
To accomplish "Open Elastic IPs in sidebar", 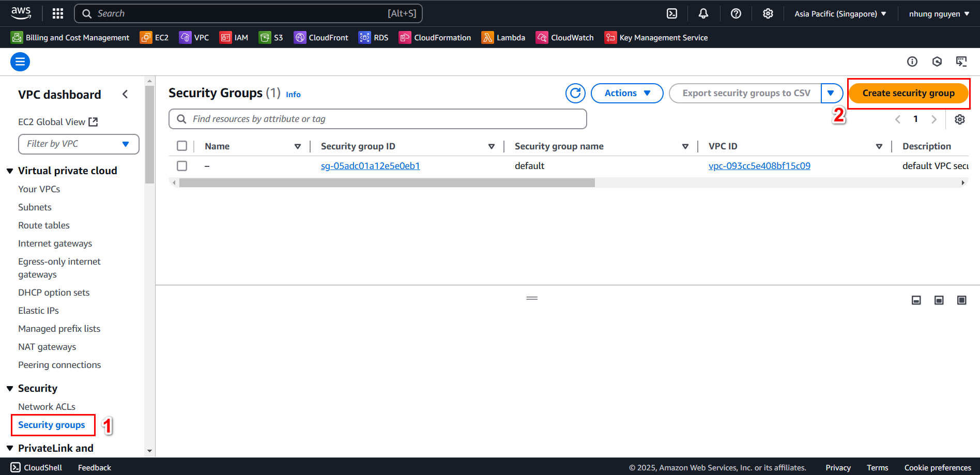I will (38, 311).
